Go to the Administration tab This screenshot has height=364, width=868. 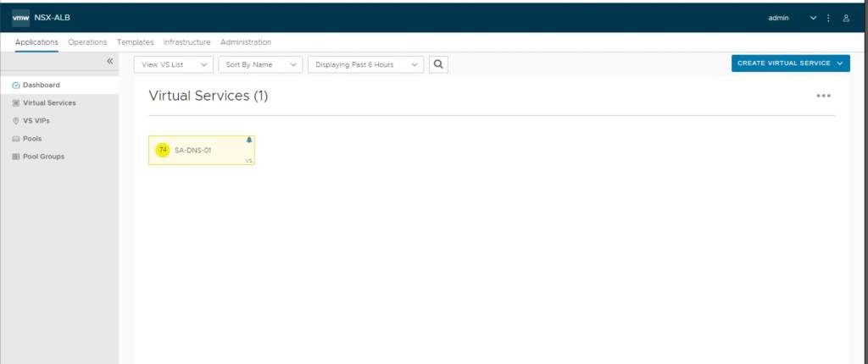pos(246,42)
